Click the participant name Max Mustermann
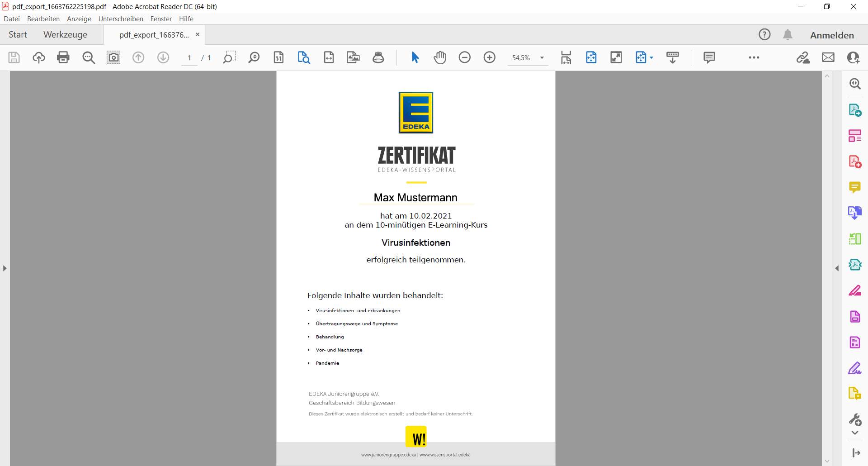This screenshot has width=868, height=466. click(x=415, y=198)
